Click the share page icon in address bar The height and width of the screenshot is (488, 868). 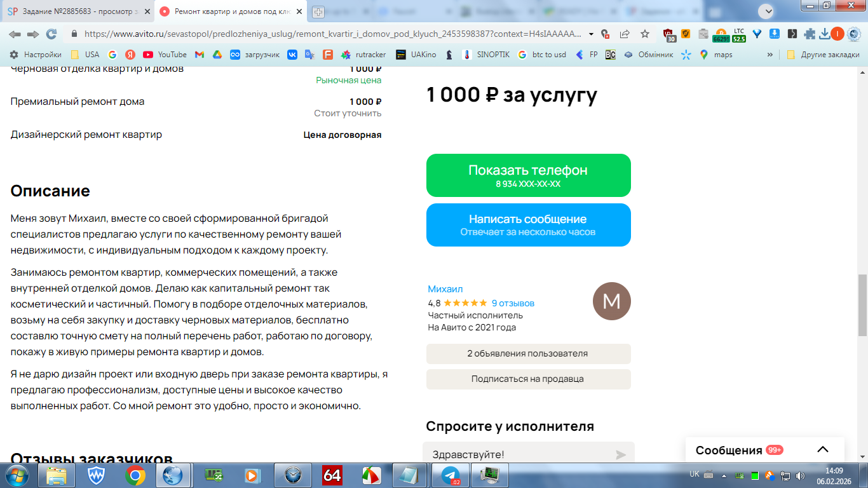(625, 34)
